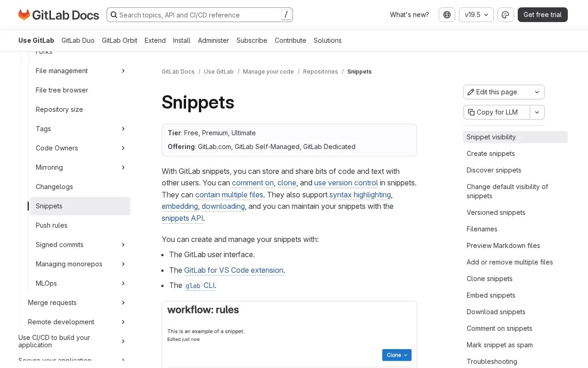Select the Repository size sidebar item

click(x=80, y=109)
